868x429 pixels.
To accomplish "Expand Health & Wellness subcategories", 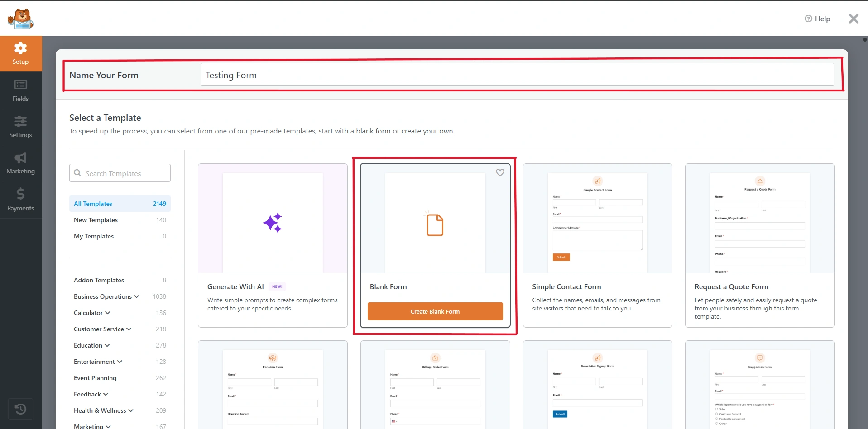I will (131, 410).
